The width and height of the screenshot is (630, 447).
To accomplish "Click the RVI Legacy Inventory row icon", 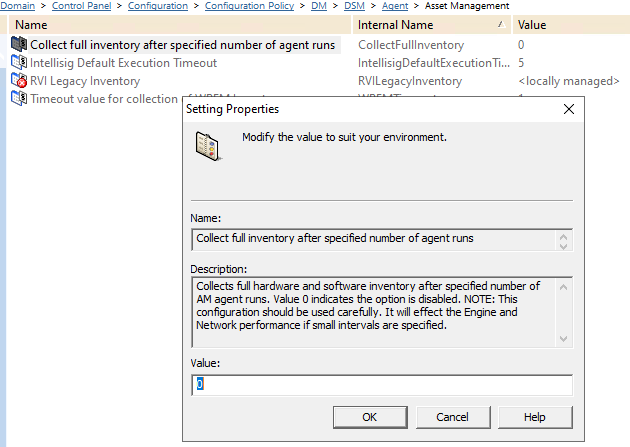I will pos(18,81).
